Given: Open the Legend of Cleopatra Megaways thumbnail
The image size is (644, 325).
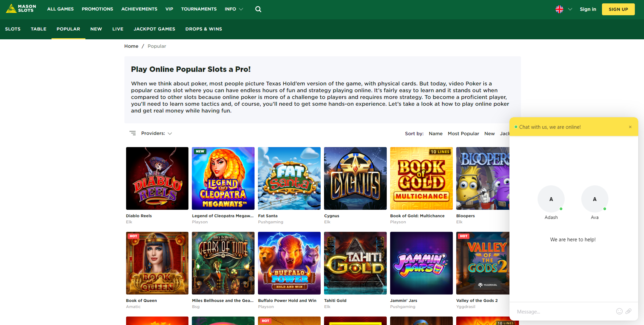Looking at the screenshot, I should pos(223,178).
